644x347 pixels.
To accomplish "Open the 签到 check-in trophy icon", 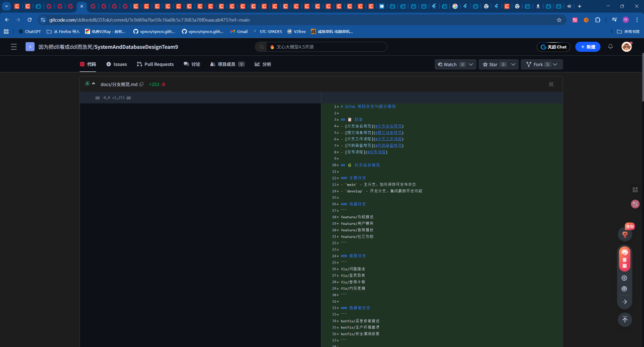I will (625, 233).
